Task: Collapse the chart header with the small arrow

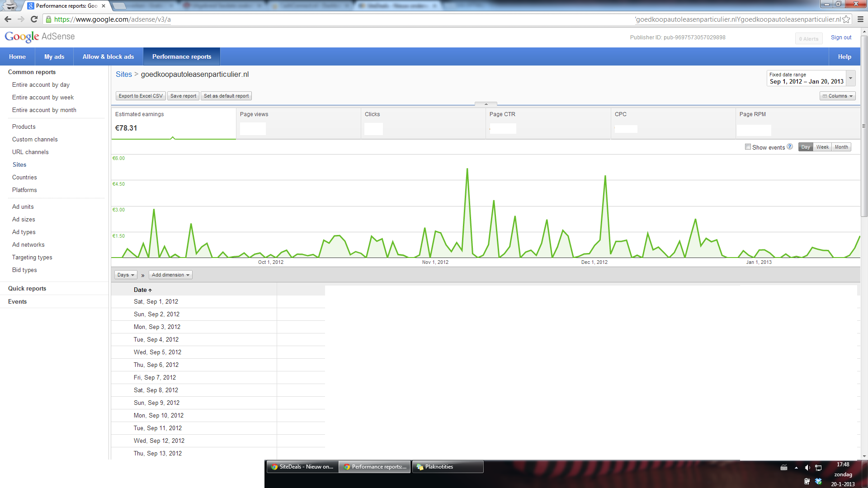Action: click(x=486, y=104)
